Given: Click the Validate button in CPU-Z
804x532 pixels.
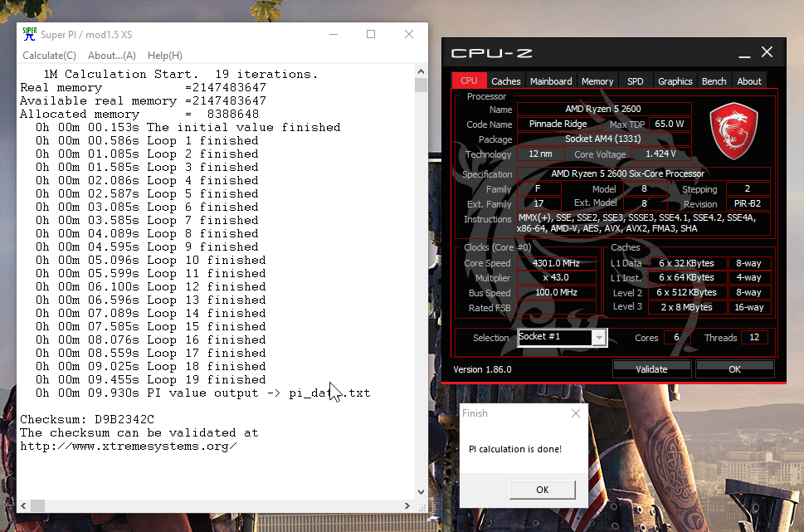Looking at the screenshot, I should click(x=651, y=368).
